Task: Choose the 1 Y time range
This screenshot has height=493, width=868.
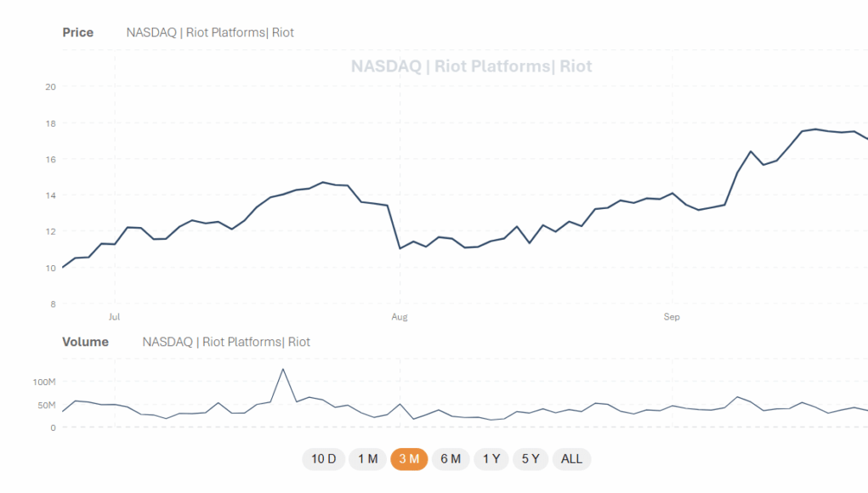Action: click(491, 459)
